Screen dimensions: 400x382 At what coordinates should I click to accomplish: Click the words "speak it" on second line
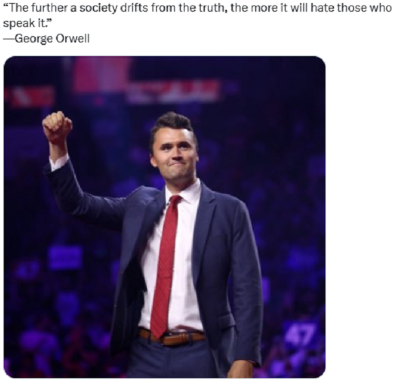point(21,24)
